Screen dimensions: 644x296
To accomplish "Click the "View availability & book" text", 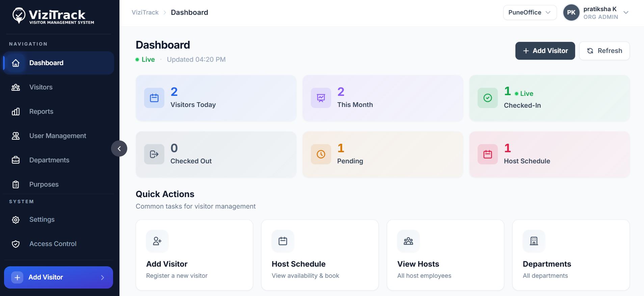I will [305, 276].
